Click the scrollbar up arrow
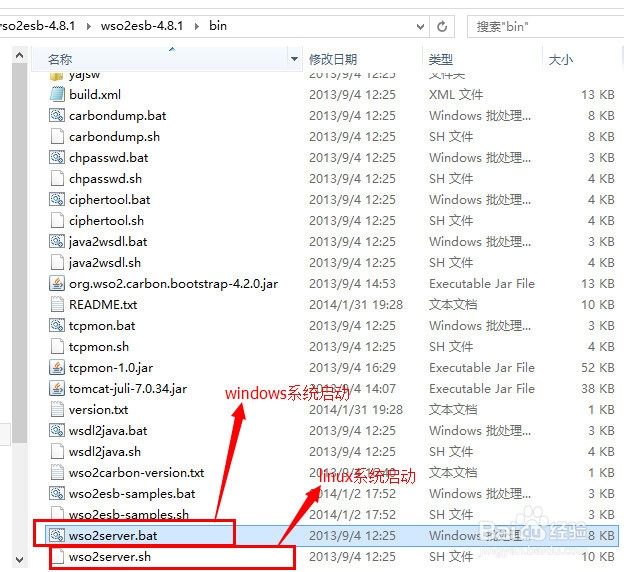 [19, 55]
